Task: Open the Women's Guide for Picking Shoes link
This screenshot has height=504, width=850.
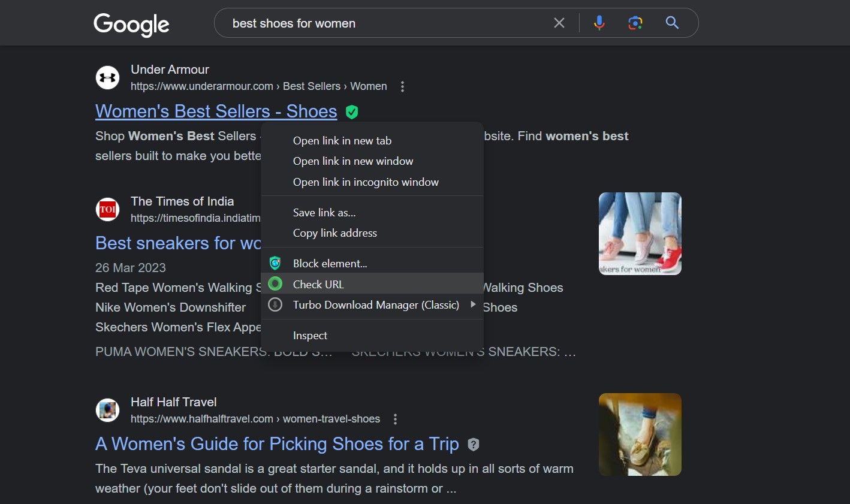Action: point(278,443)
